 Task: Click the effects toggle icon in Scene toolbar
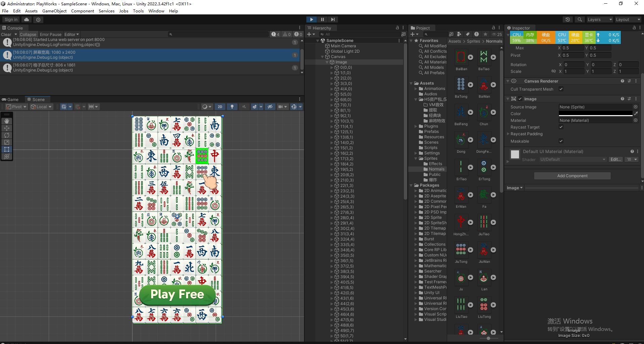255,107
